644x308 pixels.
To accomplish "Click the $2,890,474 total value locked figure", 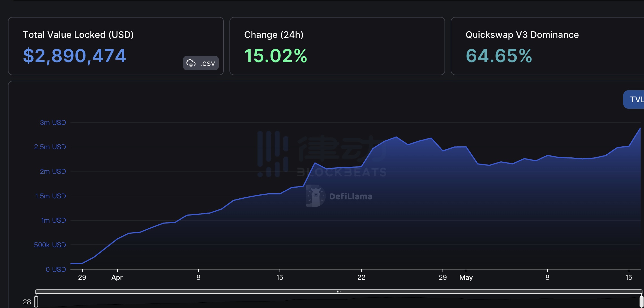I will point(74,56).
